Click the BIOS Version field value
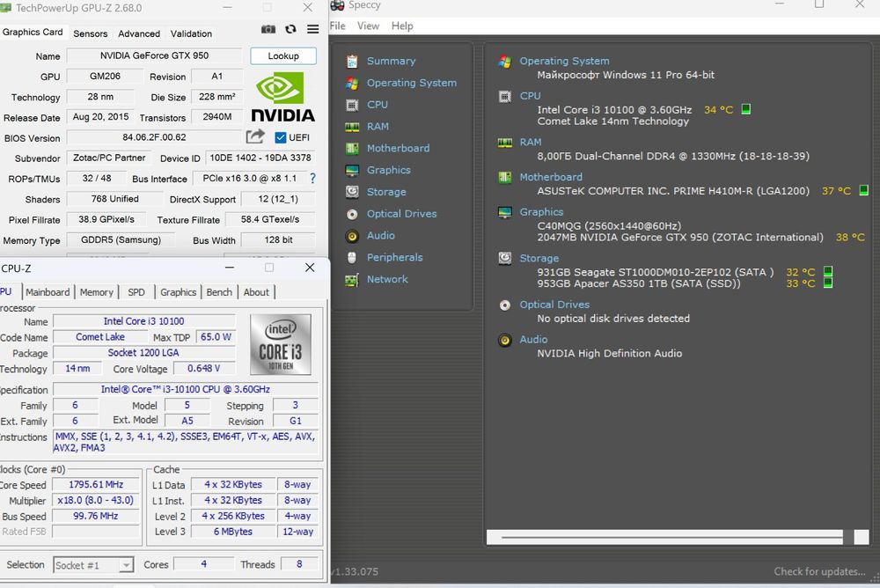 coord(154,137)
